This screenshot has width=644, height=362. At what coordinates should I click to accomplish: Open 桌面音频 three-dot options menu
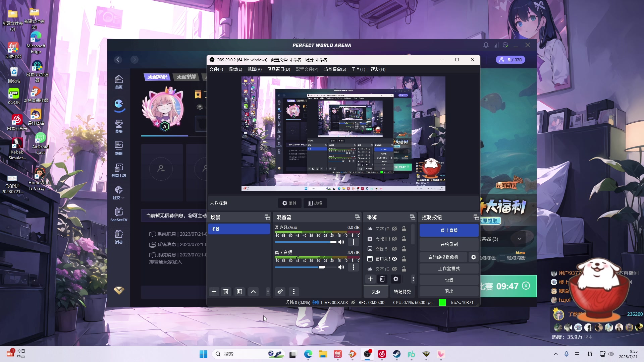click(354, 267)
